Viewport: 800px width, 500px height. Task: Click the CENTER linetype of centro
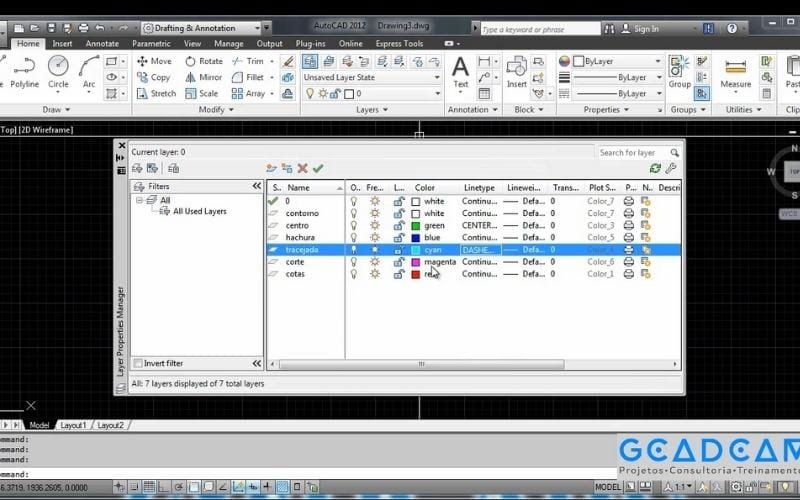[x=480, y=226]
